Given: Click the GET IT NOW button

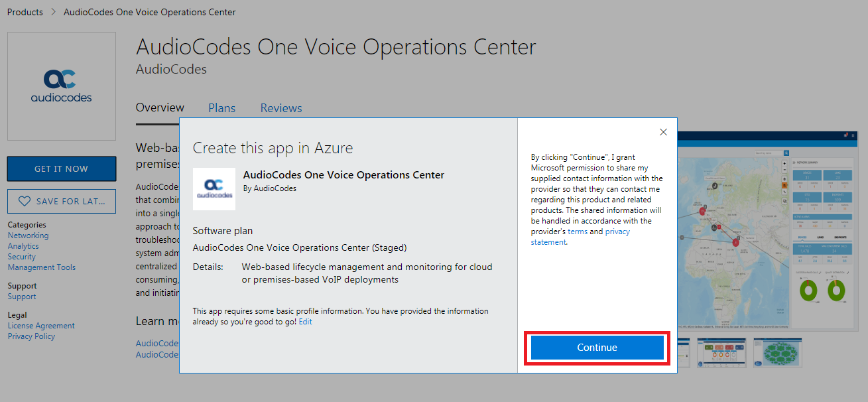Looking at the screenshot, I should (61, 168).
